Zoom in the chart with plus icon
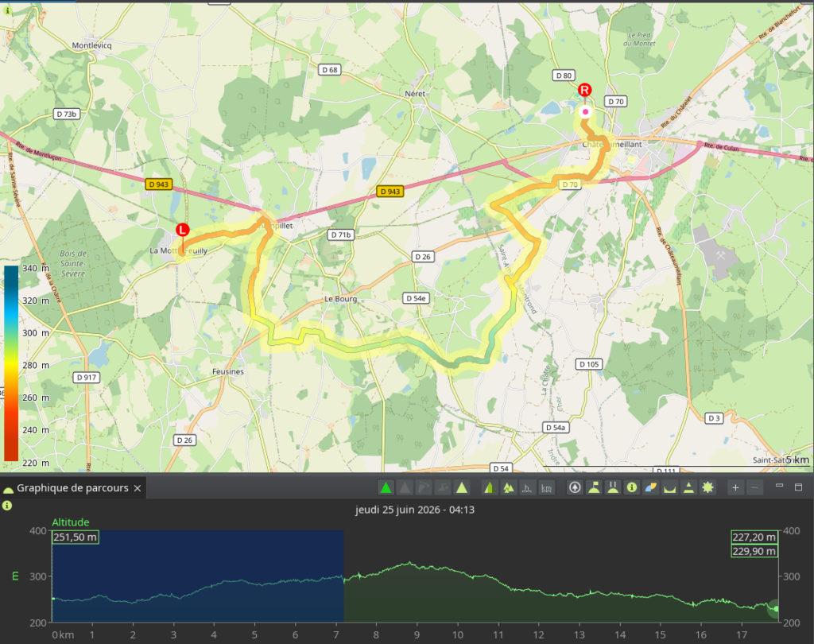This screenshot has width=814, height=644. coord(735,487)
